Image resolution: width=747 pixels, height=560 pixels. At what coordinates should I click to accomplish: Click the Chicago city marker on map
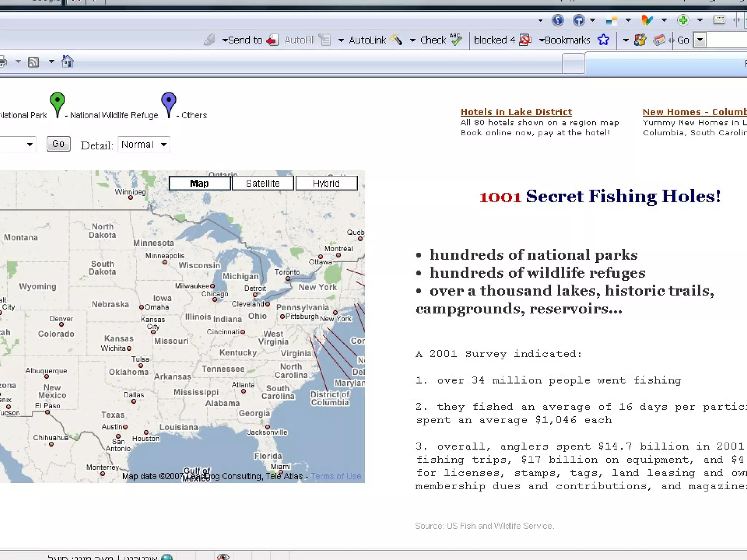(x=215, y=300)
